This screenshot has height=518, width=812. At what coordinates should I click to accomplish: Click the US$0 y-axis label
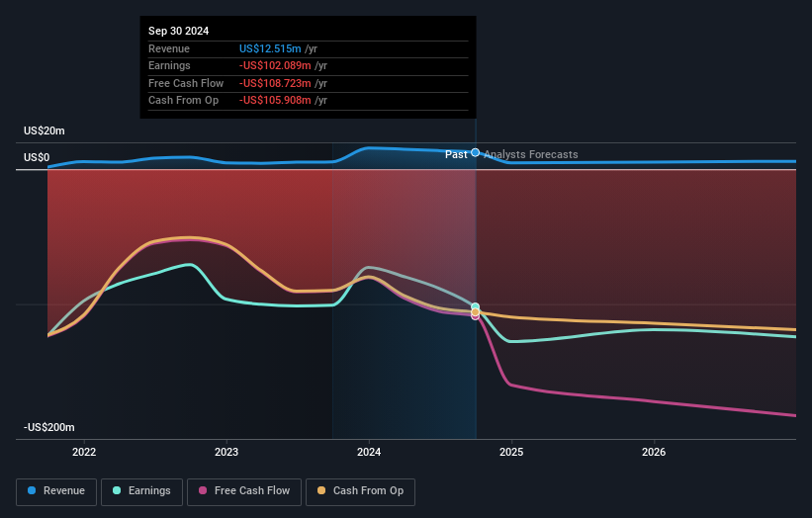click(x=37, y=157)
